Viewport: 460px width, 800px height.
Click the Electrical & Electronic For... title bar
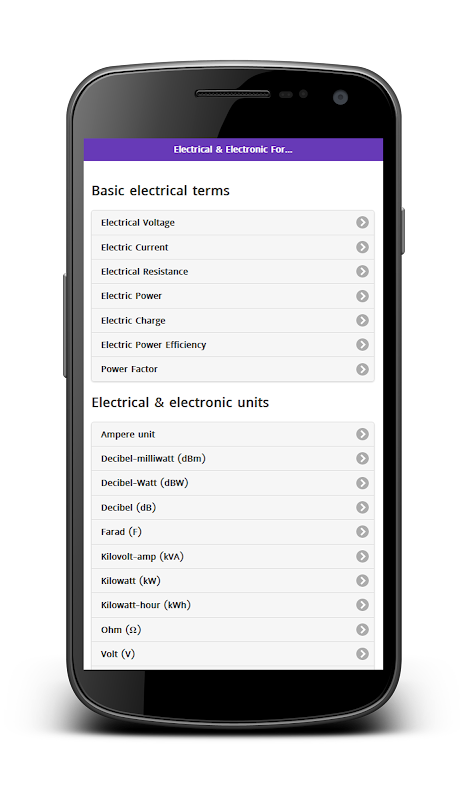233,149
